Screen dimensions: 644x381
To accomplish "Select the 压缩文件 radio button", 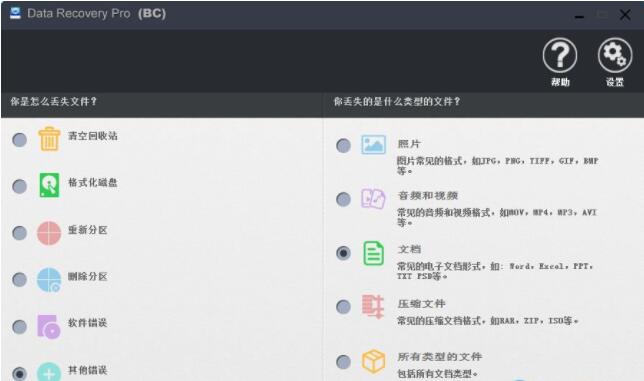I will 343,307.
